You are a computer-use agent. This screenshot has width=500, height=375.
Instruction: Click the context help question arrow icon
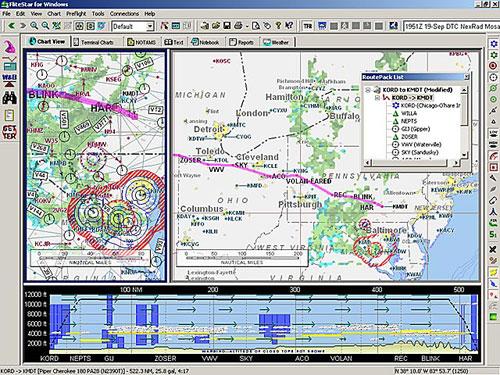tap(289, 26)
